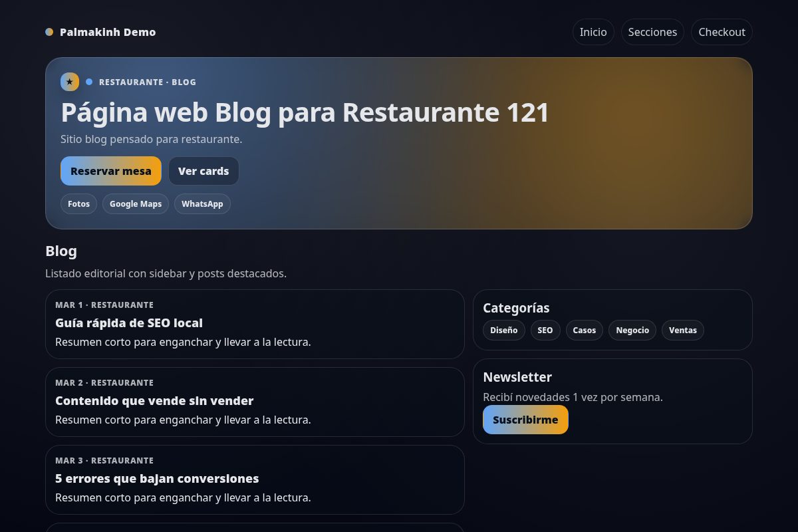
Task: Click Suscribirme in the Newsletter panel
Action: tap(525, 420)
